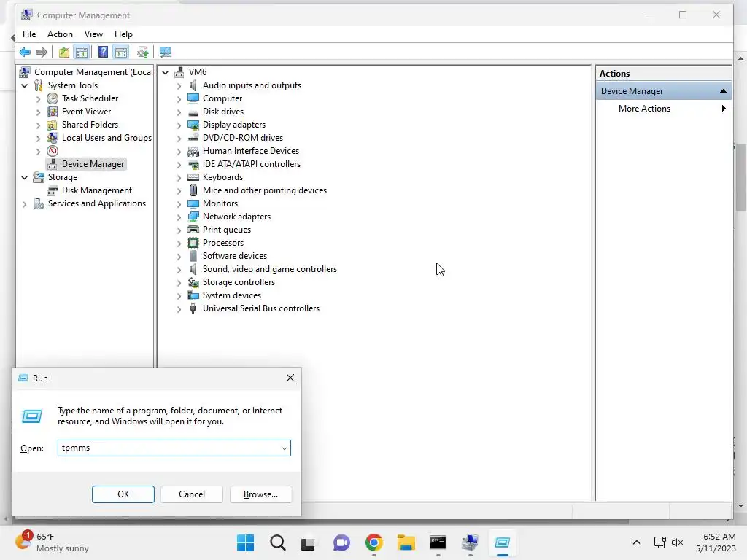Show hidden system tray icons chevron
The width and height of the screenshot is (747, 560).
pos(636,542)
